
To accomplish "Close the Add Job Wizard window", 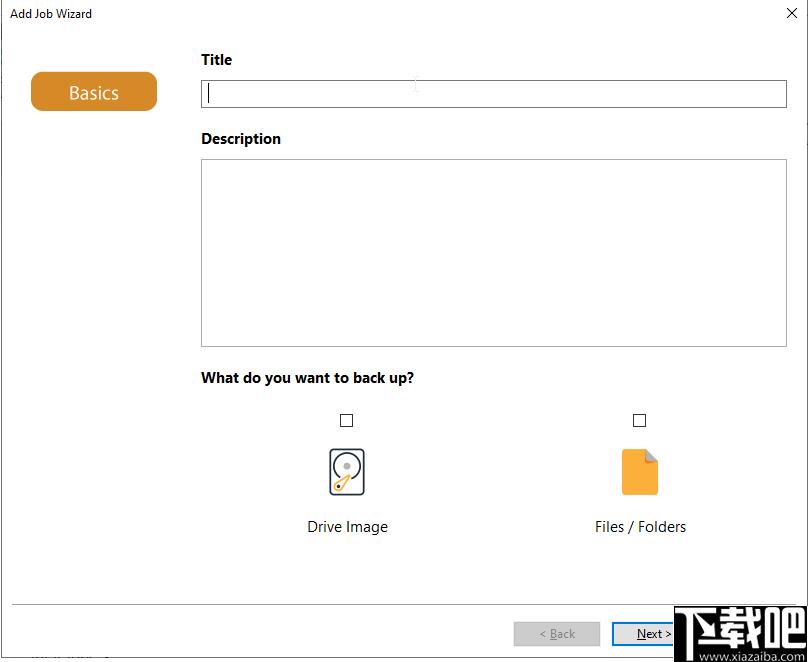I will pyautogui.click(x=791, y=13).
